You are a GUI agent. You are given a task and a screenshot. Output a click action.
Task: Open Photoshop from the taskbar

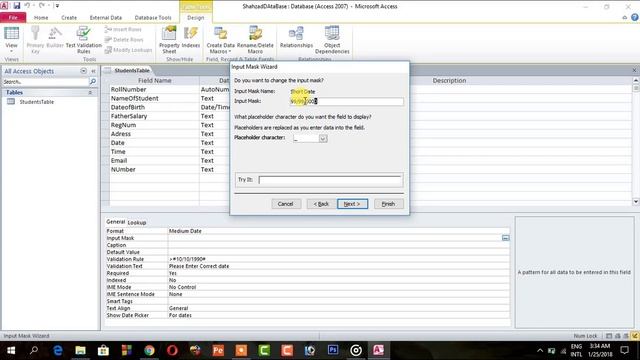(x=333, y=350)
